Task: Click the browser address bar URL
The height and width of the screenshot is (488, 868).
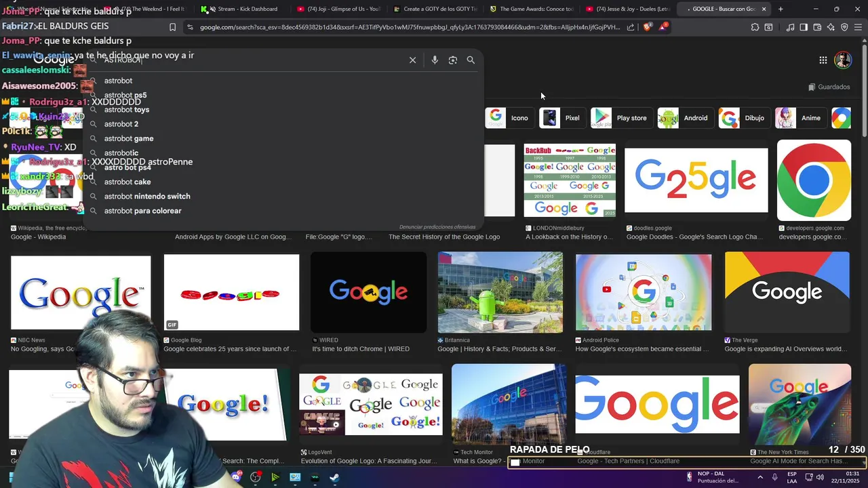Action: (410, 27)
